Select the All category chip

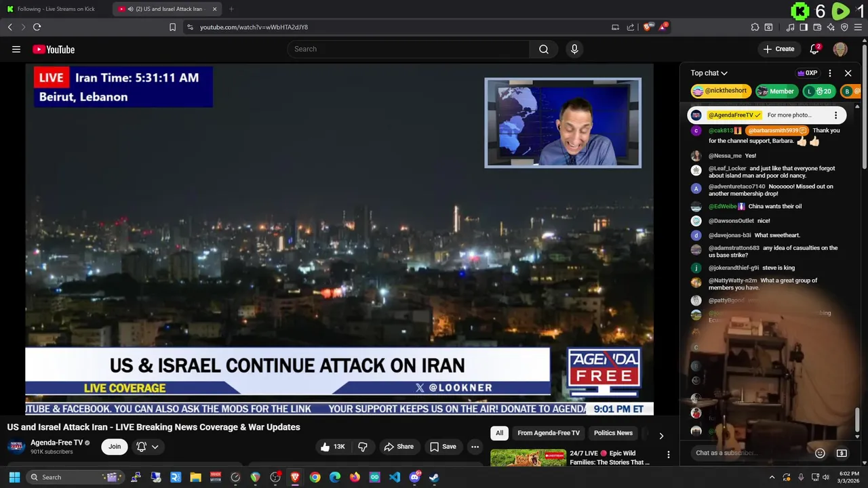(x=500, y=433)
